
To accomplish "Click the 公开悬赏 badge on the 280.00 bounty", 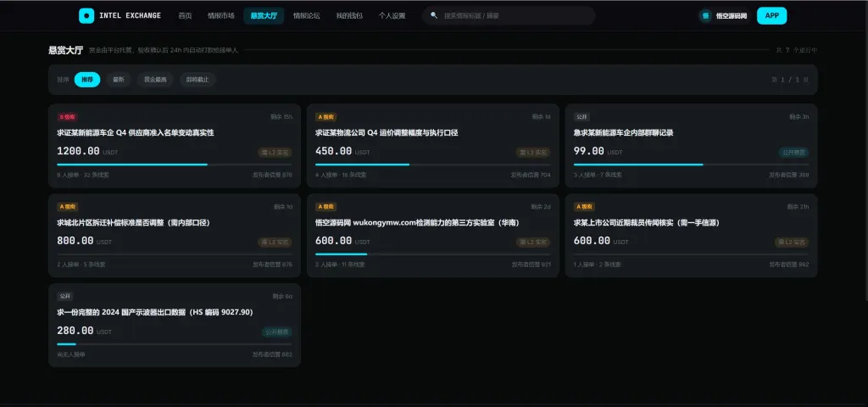I will [x=277, y=332].
